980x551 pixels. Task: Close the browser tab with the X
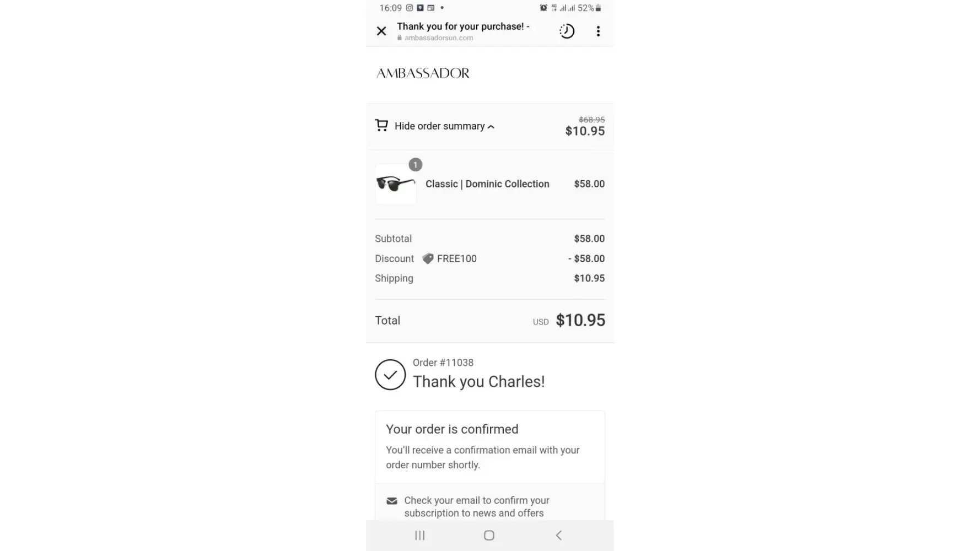click(381, 31)
